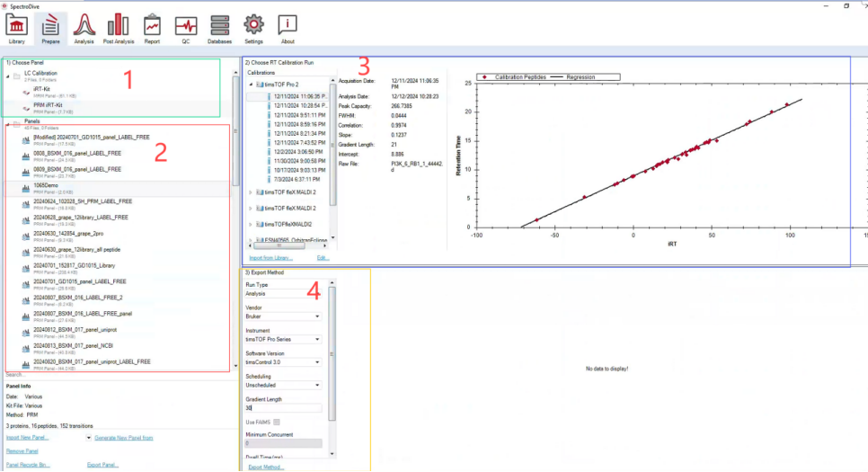Viewport: 868px width, 472px height.
Task: Open the Databases icon
Action: pos(219,29)
